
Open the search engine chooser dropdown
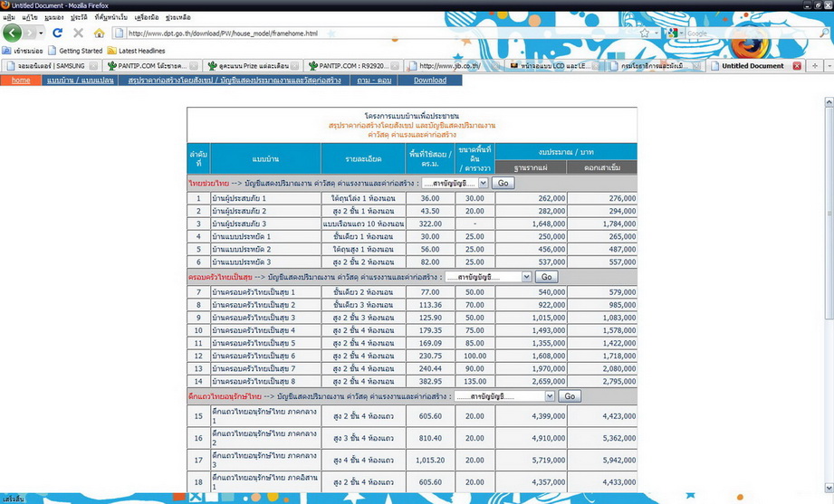click(x=681, y=33)
